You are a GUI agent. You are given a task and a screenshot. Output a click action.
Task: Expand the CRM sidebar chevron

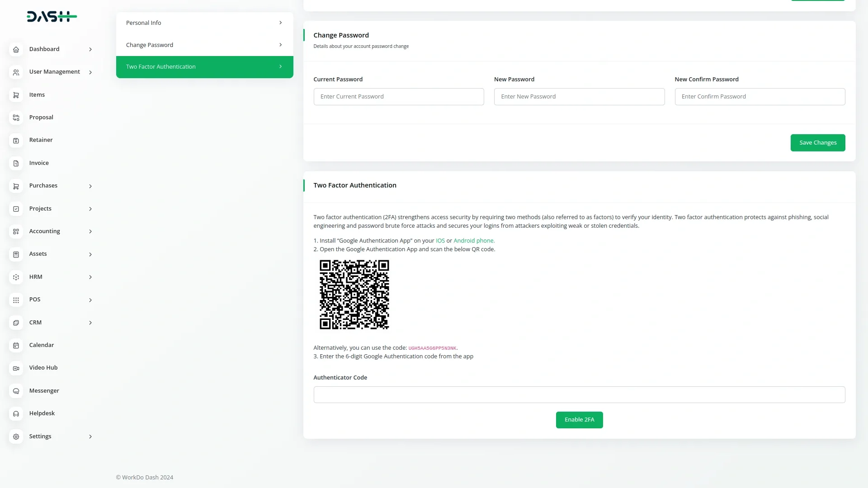click(x=90, y=323)
